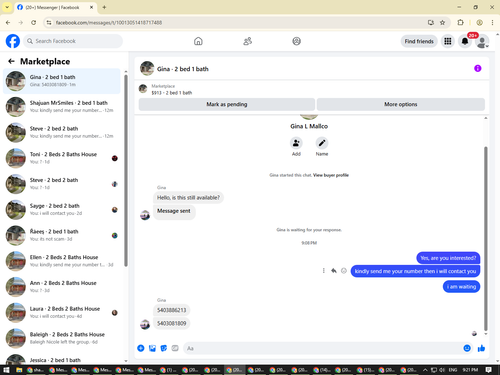
Task: Open the Laura - 2 Beds 2 Baths House chat
Action: pos(62,312)
